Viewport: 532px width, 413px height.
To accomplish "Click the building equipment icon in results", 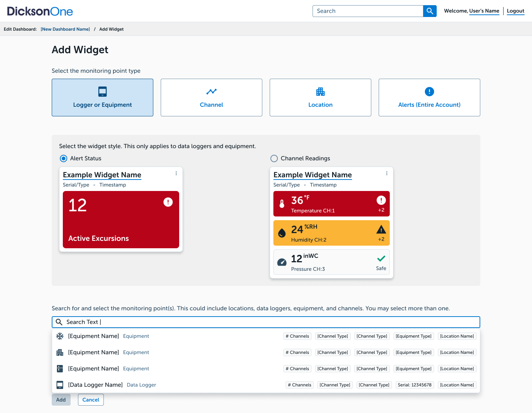I will point(60,352).
